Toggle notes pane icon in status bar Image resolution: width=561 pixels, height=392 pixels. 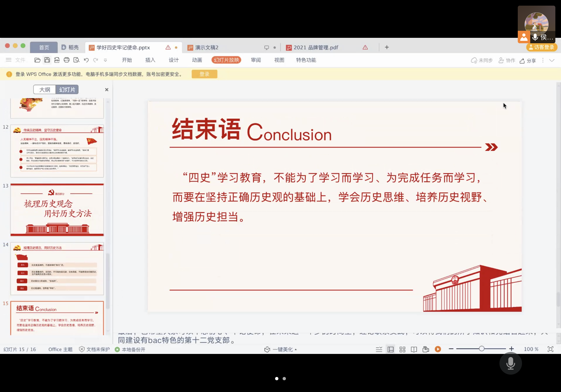379,349
